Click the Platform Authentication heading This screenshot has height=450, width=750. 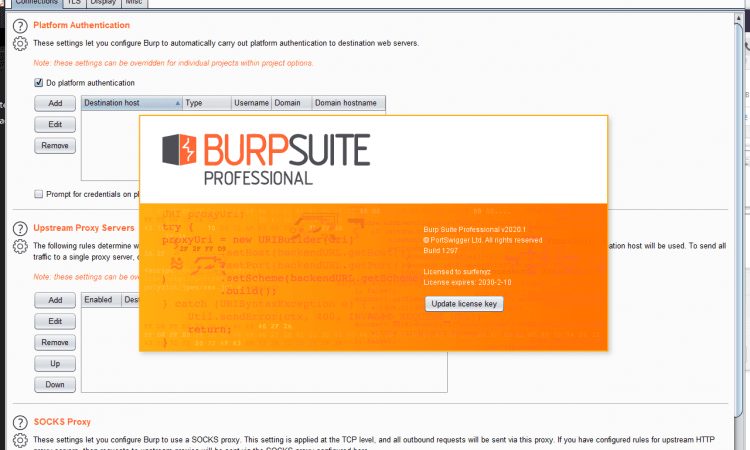[81, 25]
